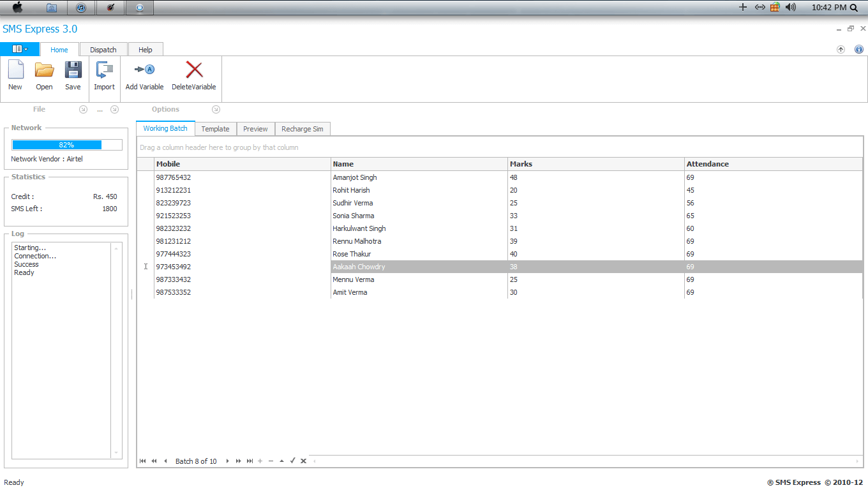This screenshot has height=490, width=868.
Task: Collapse the ribbon with the up arrow
Action: [841, 50]
